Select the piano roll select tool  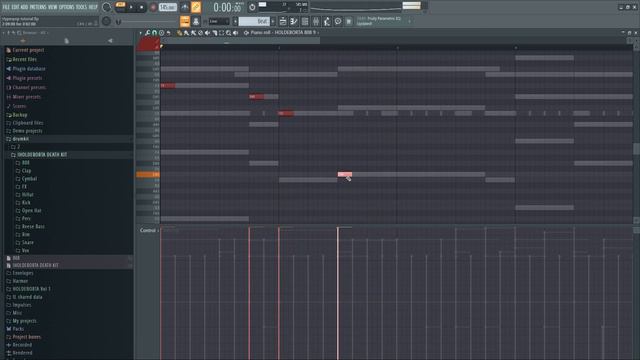coord(222,33)
